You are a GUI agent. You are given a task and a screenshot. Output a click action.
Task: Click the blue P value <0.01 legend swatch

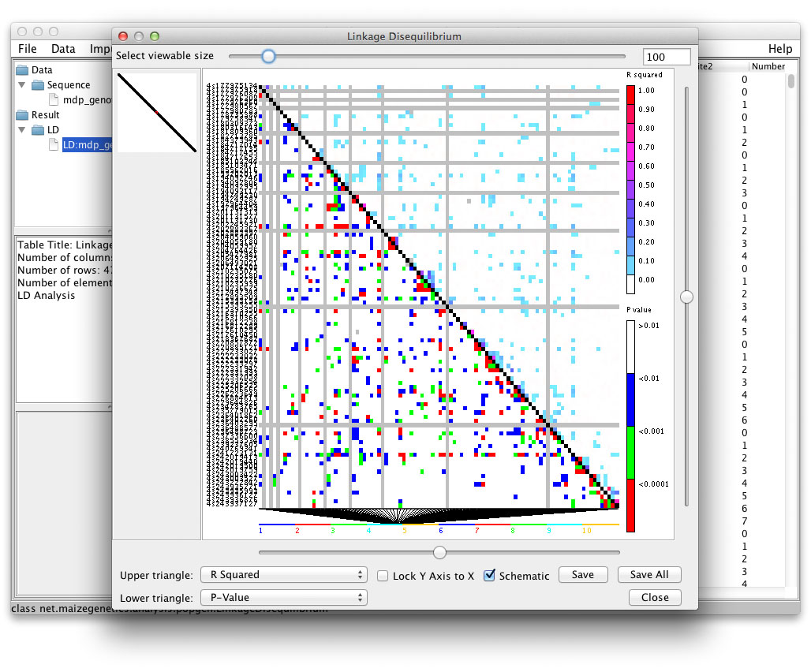(630, 400)
